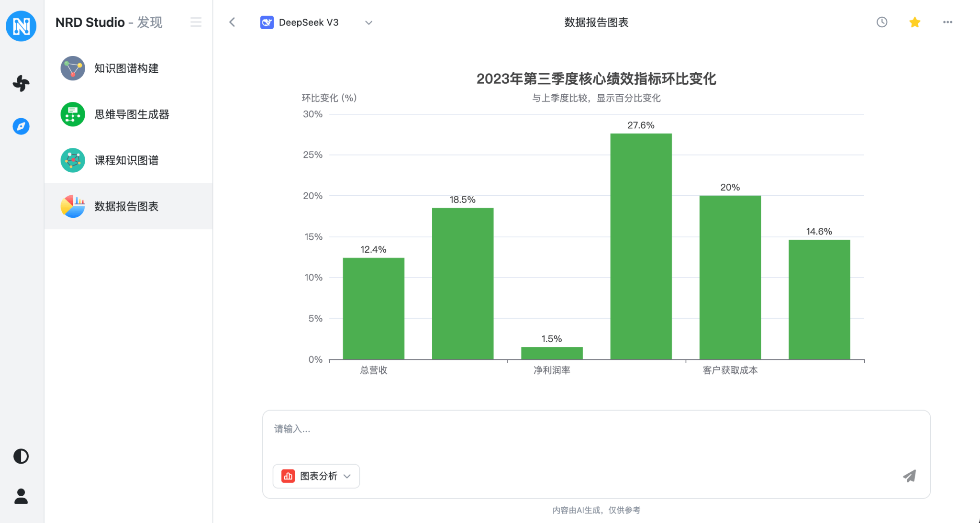This screenshot has height=523, width=980.
Task: Open the user profile icon
Action: 21,496
